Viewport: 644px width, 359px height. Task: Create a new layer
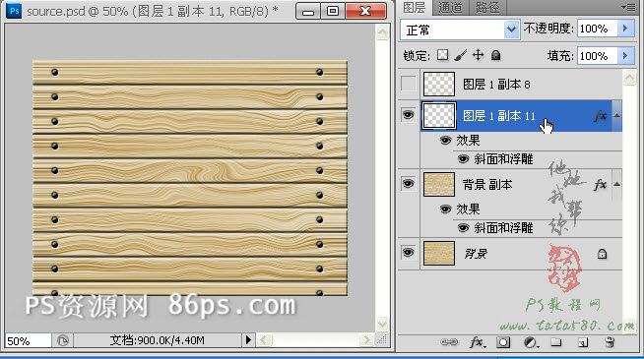point(583,342)
